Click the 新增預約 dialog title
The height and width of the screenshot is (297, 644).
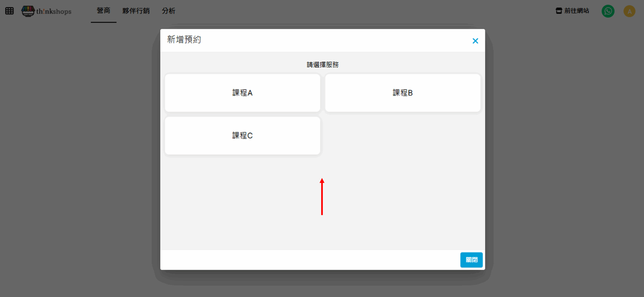(184, 40)
